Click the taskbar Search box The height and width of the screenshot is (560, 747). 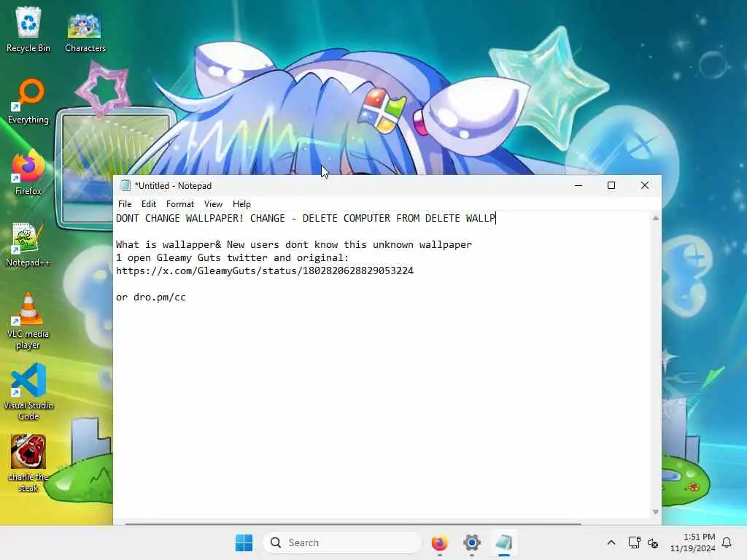click(x=342, y=542)
